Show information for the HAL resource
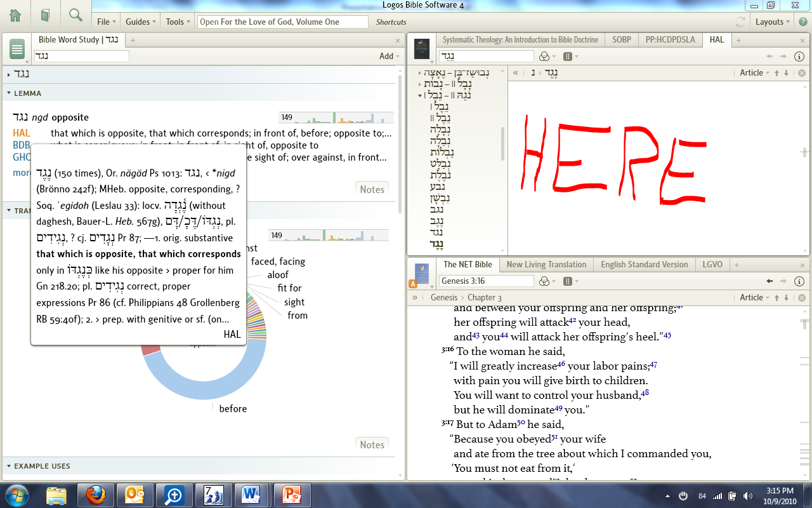The height and width of the screenshot is (508, 812). 799,56
